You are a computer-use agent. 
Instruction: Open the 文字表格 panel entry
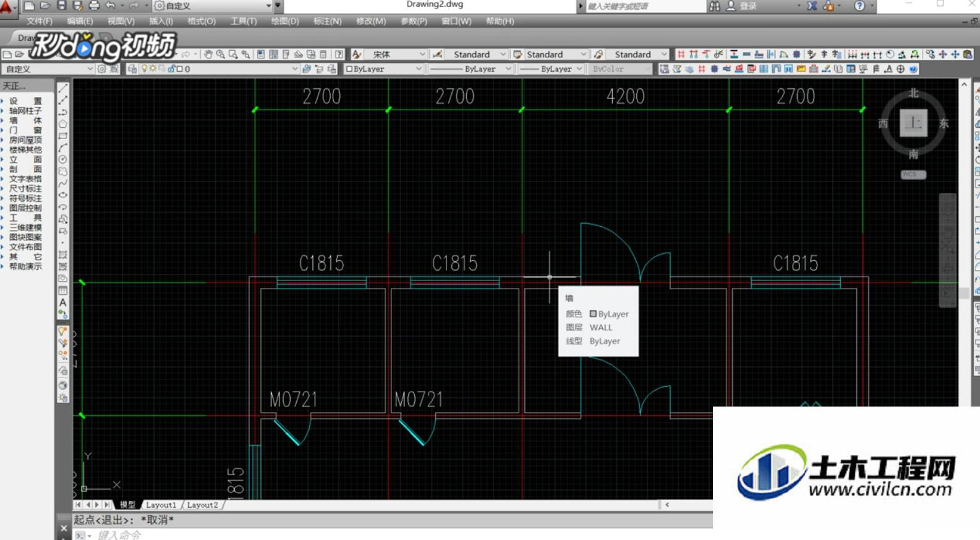[25, 179]
